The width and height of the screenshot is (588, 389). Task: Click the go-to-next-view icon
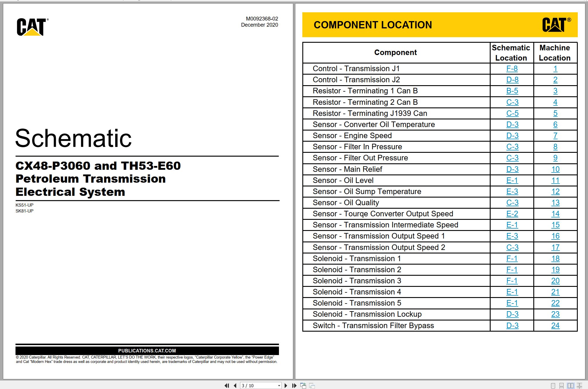pos(312,385)
